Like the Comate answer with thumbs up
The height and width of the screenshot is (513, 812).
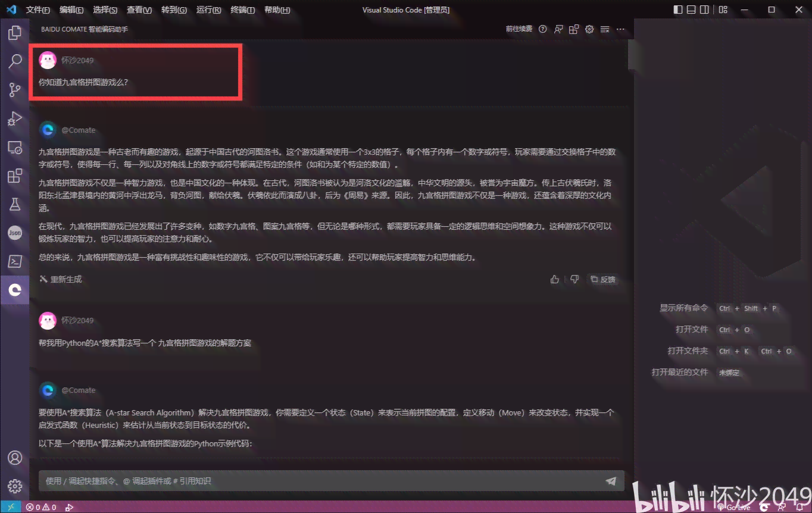555,279
